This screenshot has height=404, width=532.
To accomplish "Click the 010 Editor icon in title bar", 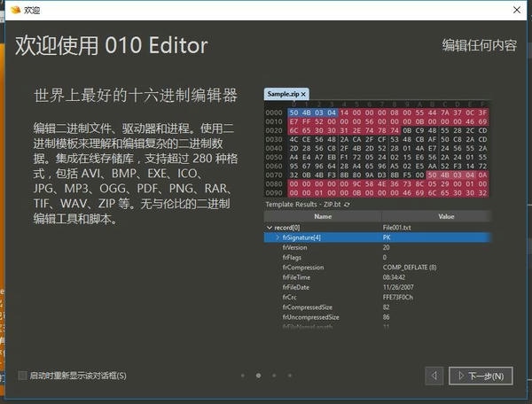I will tap(16, 10).
